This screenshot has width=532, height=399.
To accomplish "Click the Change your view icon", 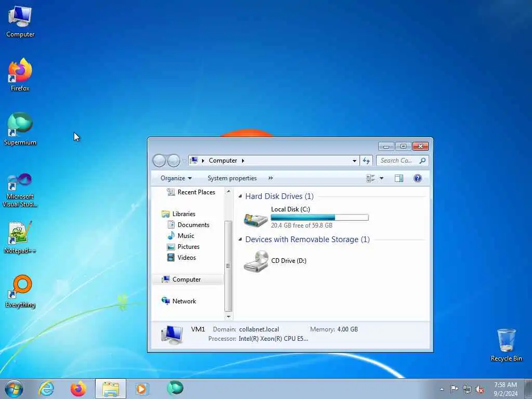I will pos(370,178).
